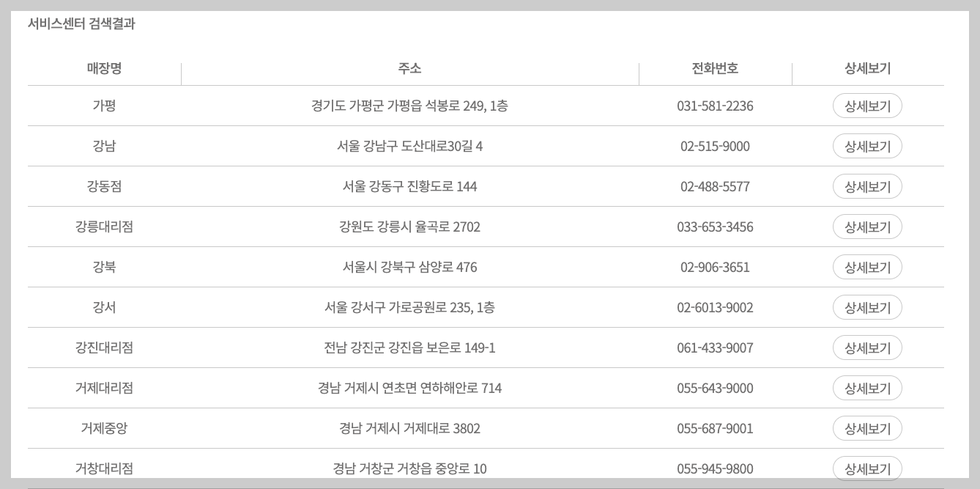Click 상세보기 button for 가평 store

(x=867, y=106)
